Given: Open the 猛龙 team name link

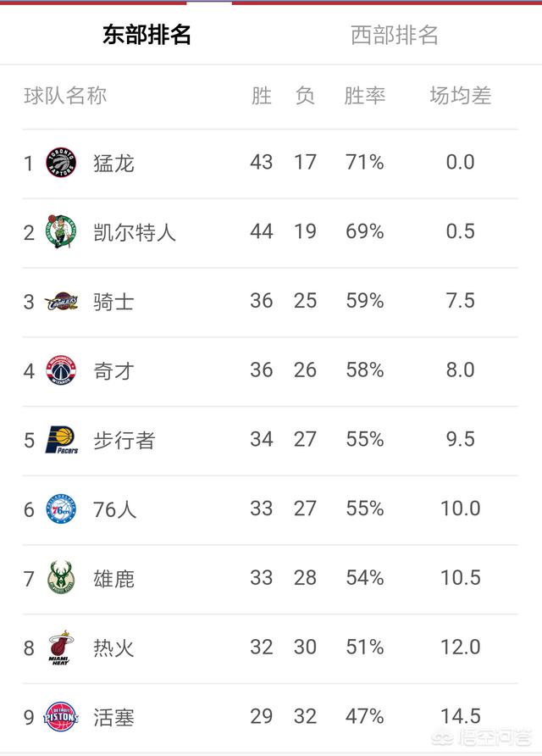Looking at the screenshot, I should pos(113,163).
